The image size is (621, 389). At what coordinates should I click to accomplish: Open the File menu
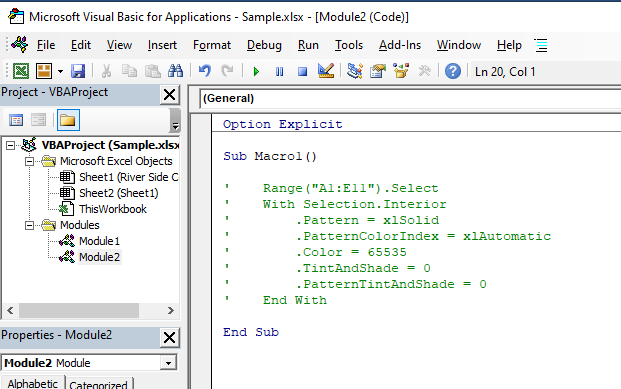pyautogui.click(x=46, y=45)
